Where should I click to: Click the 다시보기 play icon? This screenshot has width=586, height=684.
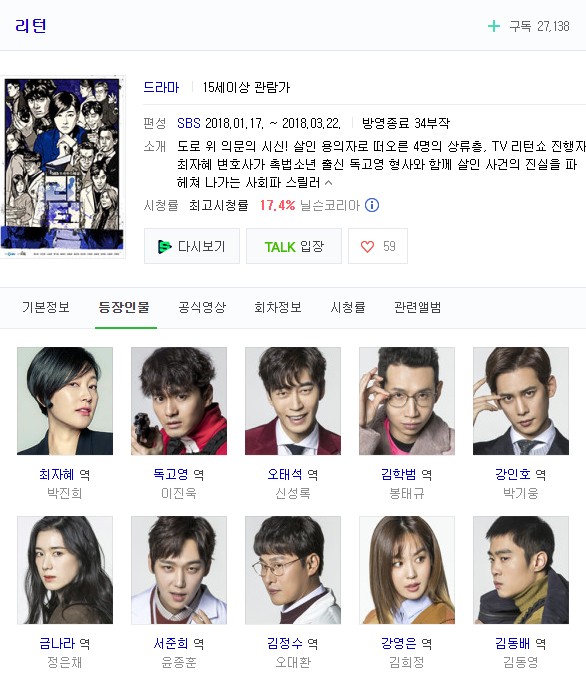(x=164, y=247)
